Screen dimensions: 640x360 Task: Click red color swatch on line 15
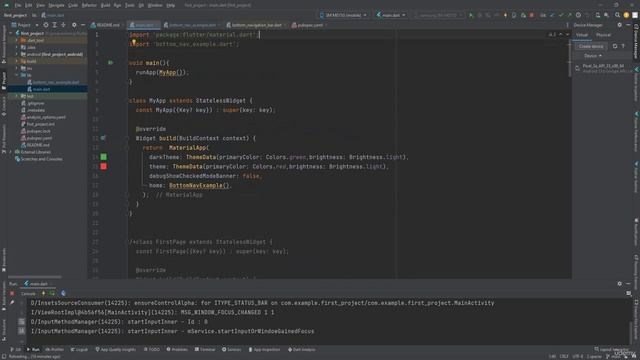coord(104,166)
